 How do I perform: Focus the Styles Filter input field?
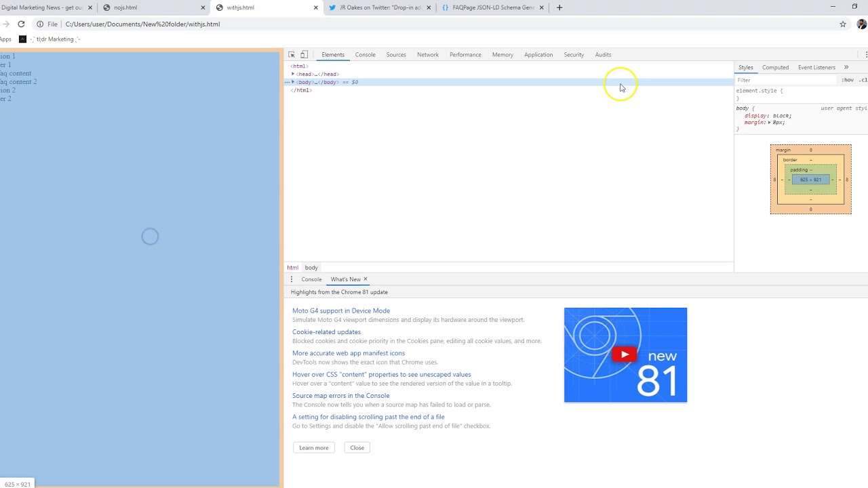[785, 80]
